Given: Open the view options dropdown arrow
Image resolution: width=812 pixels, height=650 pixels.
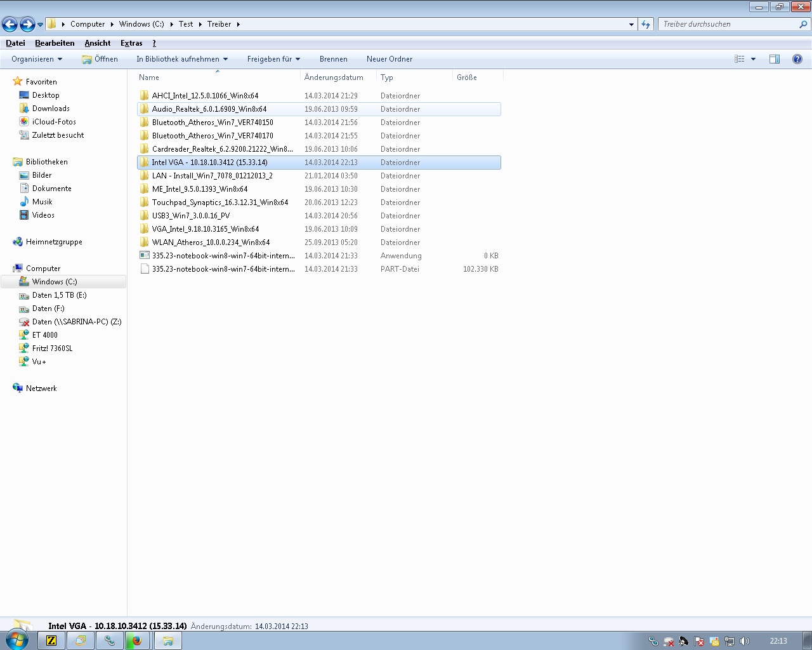Looking at the screenshot, I should tap(753, 59).
